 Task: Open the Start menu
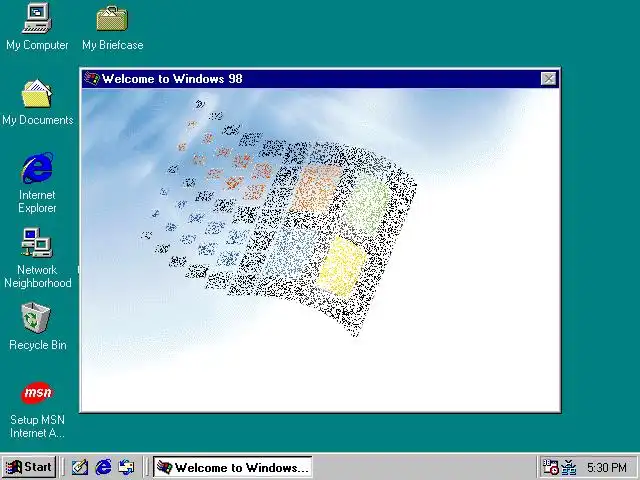(x=29, y=467)
